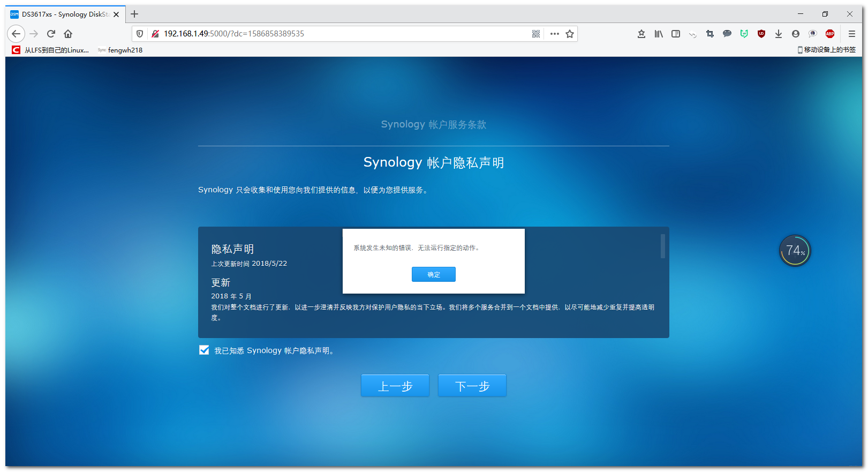Open the fengwh218 bookmark
Image resolution: width=868 pixels, height=472 pixels.
(120, 50)
